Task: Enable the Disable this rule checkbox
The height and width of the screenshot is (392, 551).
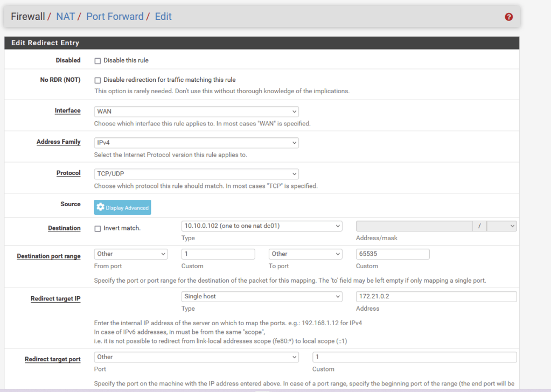Action: (98, 61)
